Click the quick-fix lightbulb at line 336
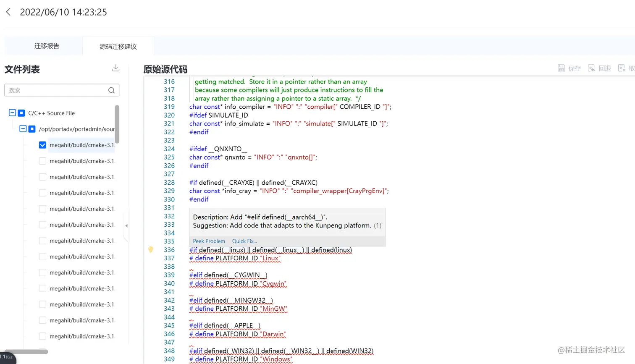Screen dimensions: 635x364 pyautogui.click(x=151, y=250)
